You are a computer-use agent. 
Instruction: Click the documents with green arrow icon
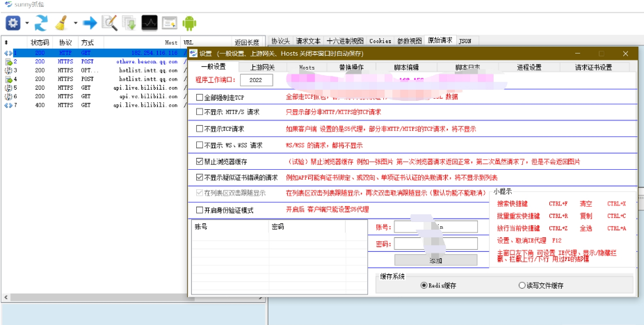129,23
